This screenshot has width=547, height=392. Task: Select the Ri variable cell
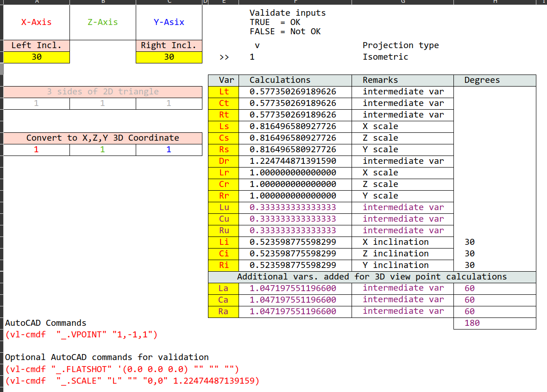pos(224,265)
